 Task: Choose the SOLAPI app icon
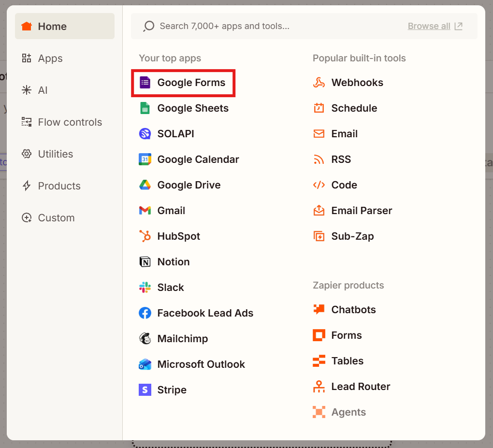coord(145,134)
